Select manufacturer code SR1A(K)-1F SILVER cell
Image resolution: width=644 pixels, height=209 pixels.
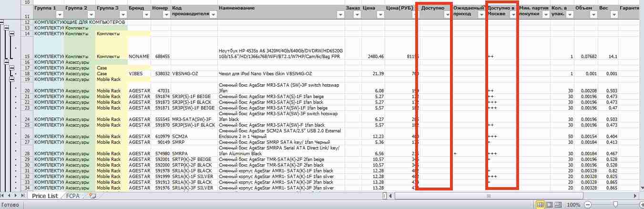[x=194, y=176]
